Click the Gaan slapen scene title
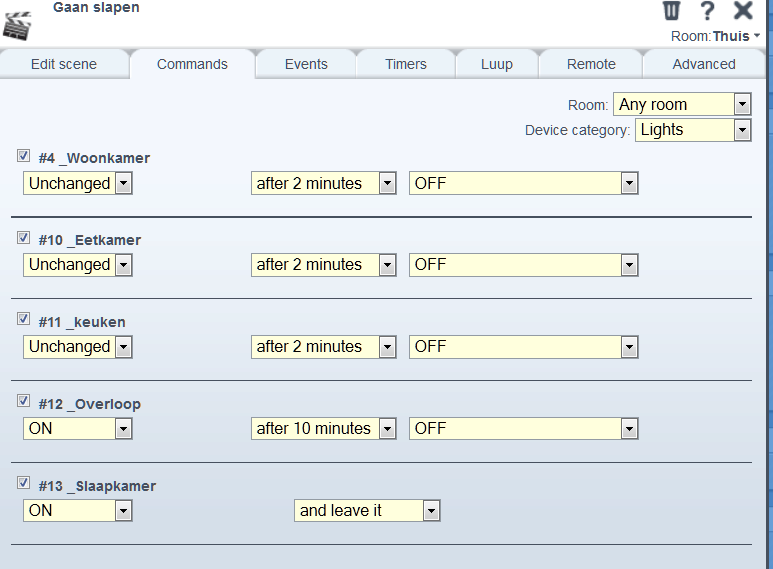 (96, 8)
